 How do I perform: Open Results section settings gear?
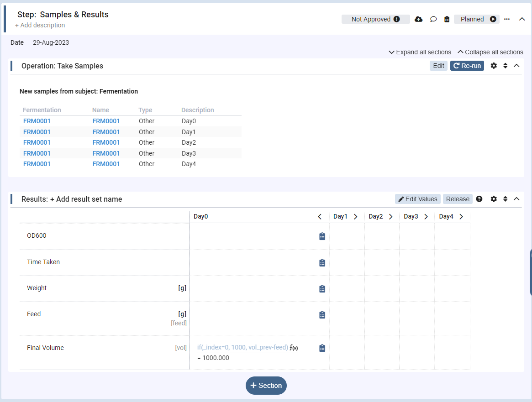(x=494, y=199)
